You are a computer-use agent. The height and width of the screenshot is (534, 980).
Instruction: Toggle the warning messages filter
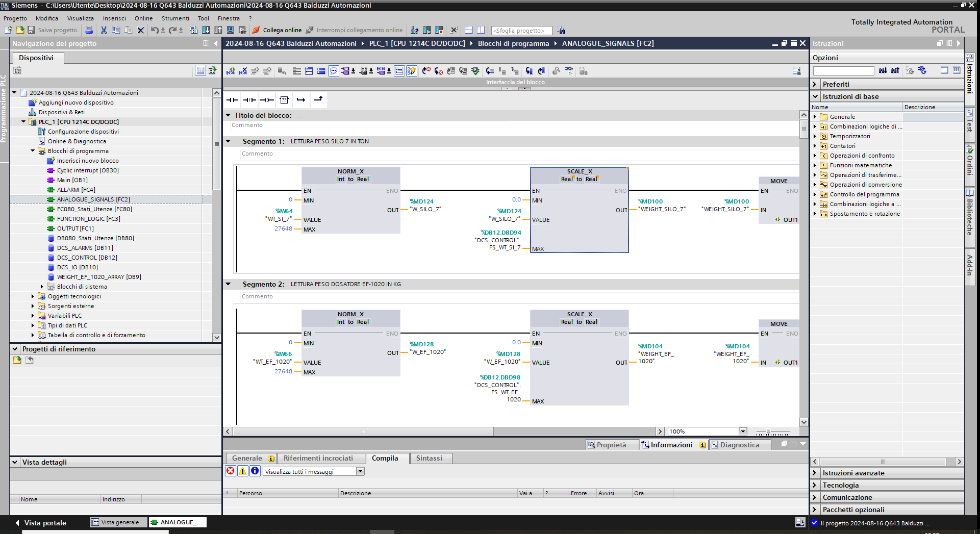click(x=243, y=471)
